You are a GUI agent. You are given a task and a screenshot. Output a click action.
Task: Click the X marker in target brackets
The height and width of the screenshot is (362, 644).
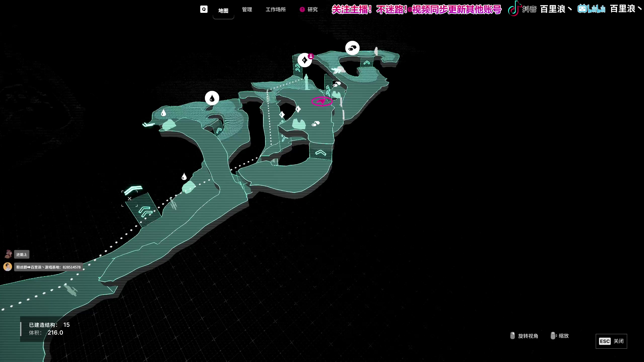130,199
